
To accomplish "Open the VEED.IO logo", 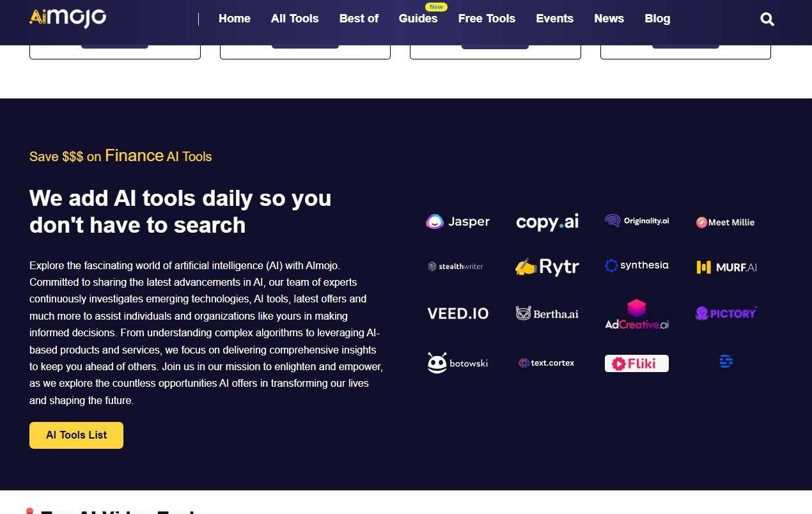I will (x=458, y=313).
